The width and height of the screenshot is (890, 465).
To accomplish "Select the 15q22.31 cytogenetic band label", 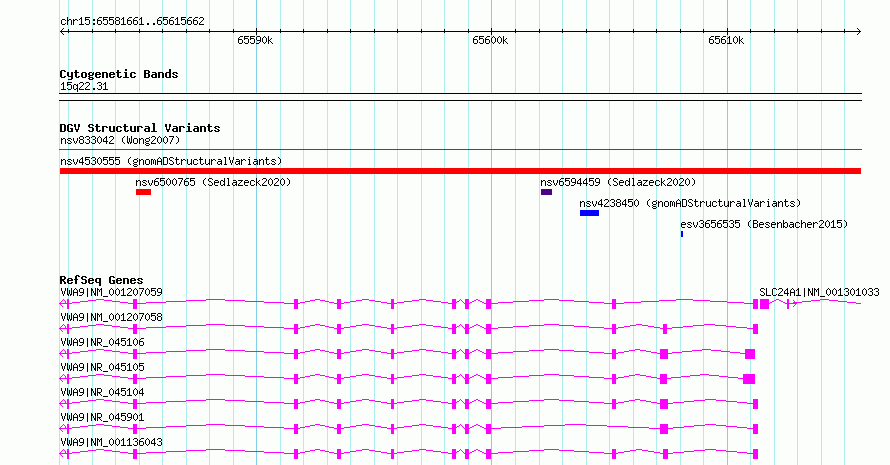I will [84, 86].
